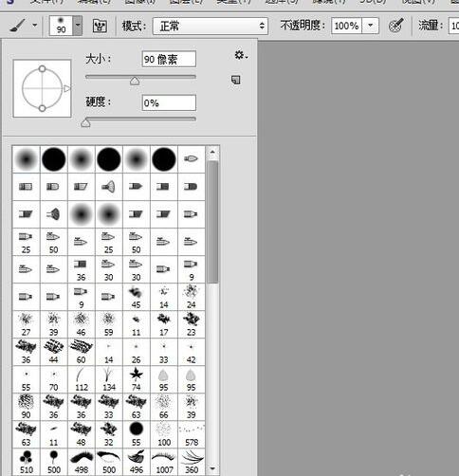Select the eyebrow brush labeled 498
The width and height of the screenshot is (459, 476).
point(81,462)
